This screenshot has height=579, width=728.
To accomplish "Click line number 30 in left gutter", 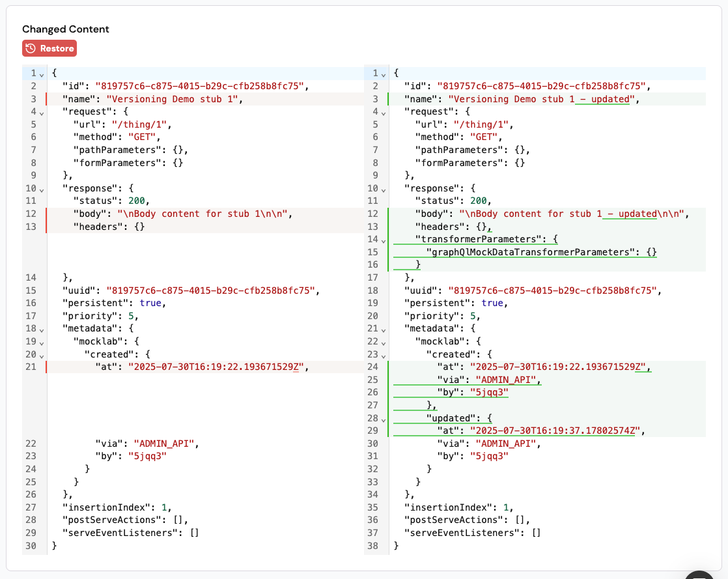I will point(31,546).
